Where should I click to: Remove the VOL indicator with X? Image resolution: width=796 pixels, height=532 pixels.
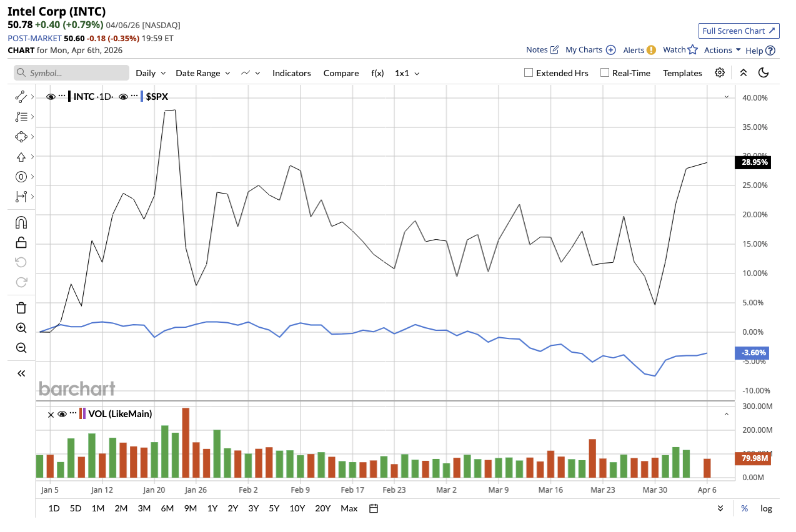[51, 414]
